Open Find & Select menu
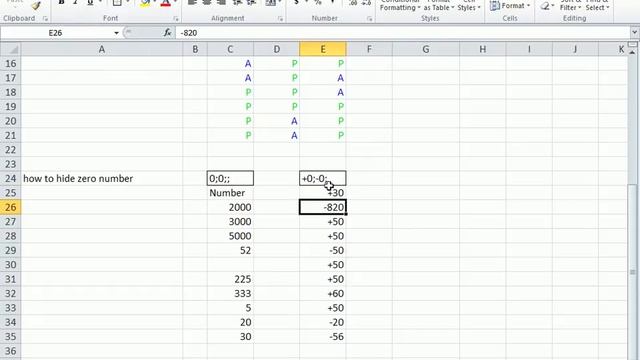 click(597, 6)
